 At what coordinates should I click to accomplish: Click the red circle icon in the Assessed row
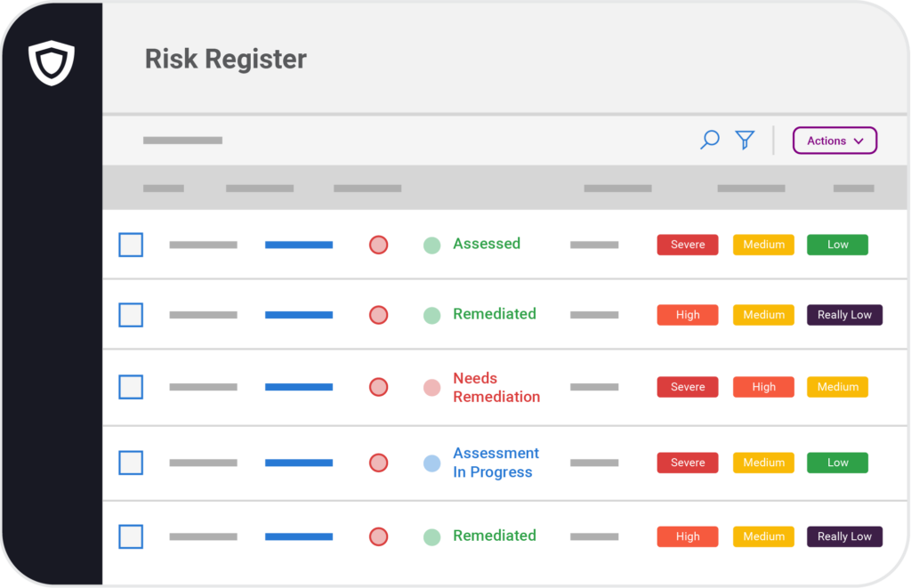pos(378,244)
